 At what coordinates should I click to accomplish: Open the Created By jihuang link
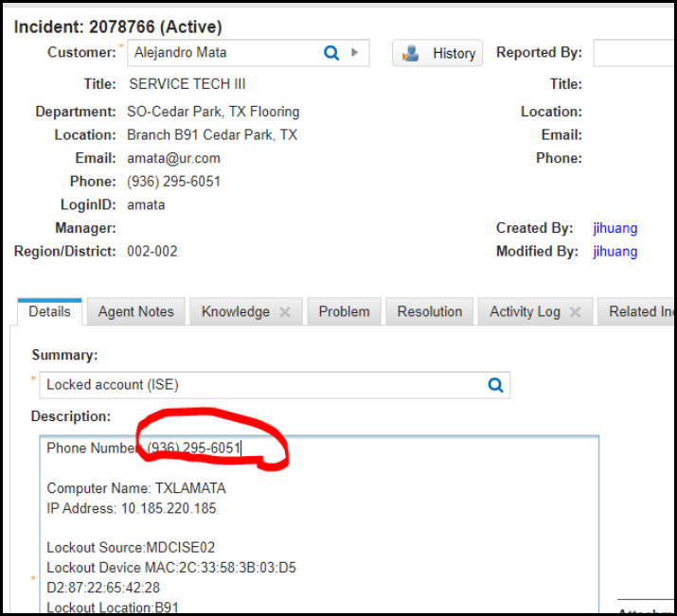(x=615, y=228)
